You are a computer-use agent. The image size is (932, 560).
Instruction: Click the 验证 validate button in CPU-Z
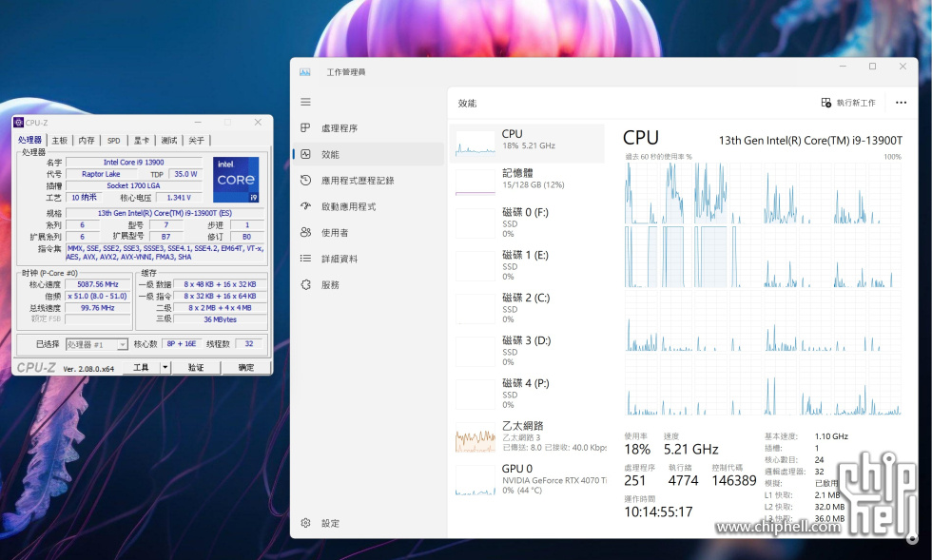[196, 367]
